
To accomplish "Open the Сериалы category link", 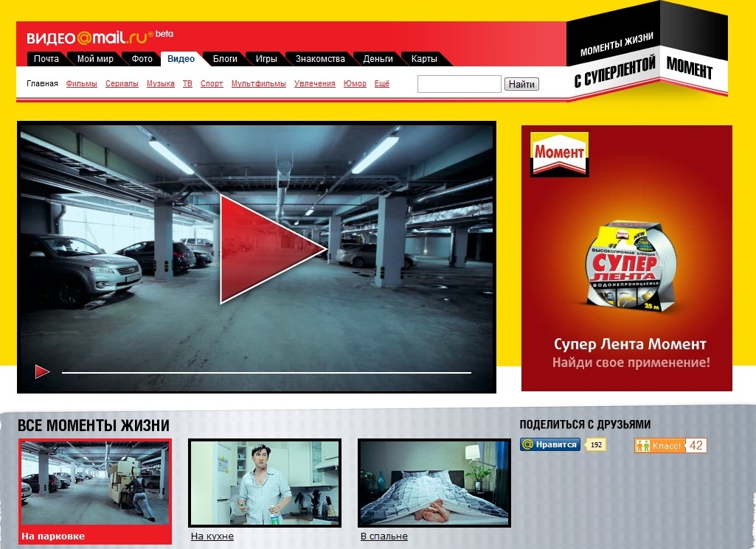I will point(122,83).
